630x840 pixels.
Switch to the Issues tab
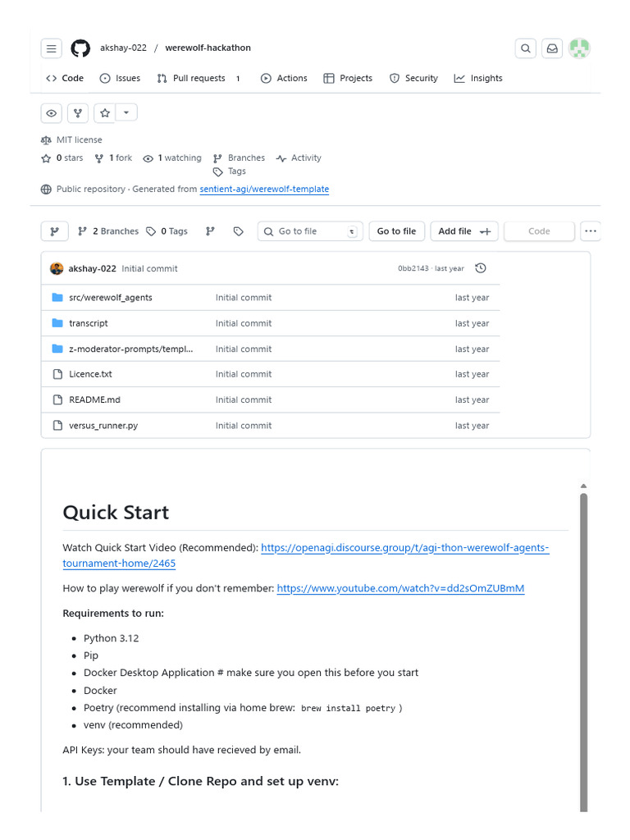coord(120,78)
